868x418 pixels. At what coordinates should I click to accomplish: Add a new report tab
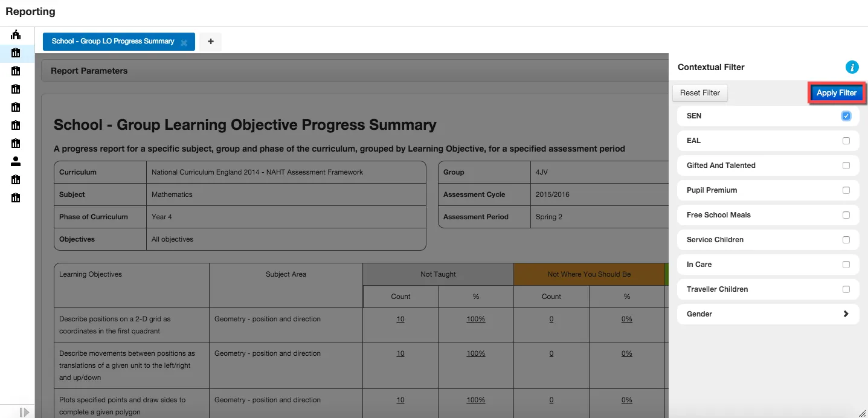[210, 42]
